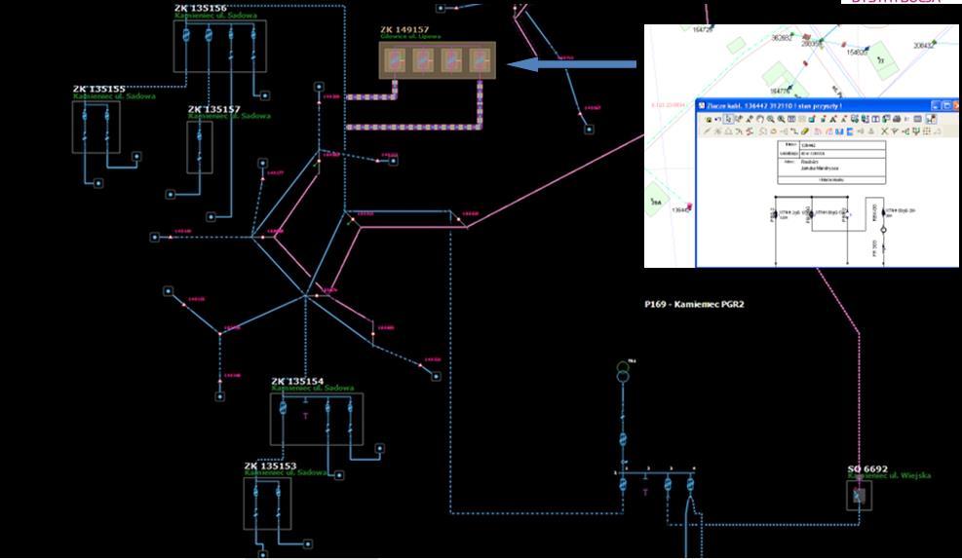Click the ZK 135155 cabinet label
This screenshot has width=962, height=560.
pyautogui.click(x=98, y=89)
